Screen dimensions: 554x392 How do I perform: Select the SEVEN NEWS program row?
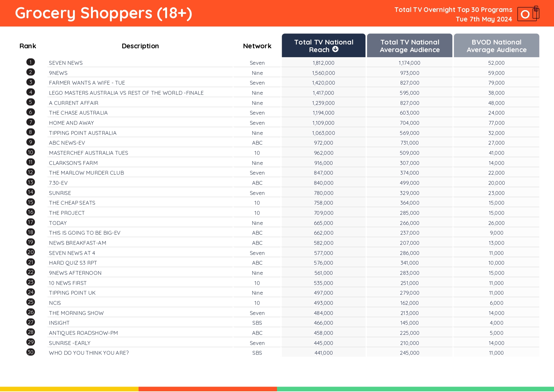66,63
